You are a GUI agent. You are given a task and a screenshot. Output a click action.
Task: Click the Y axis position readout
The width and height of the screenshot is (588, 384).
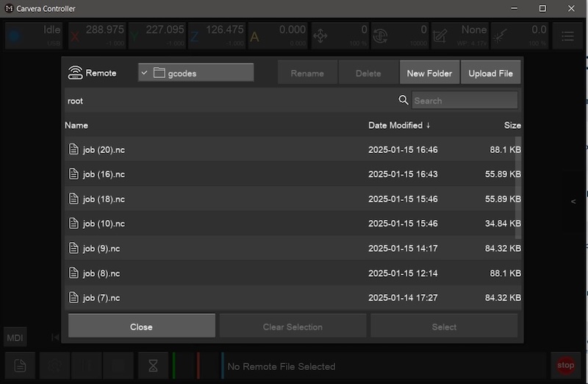pos(157,35)
